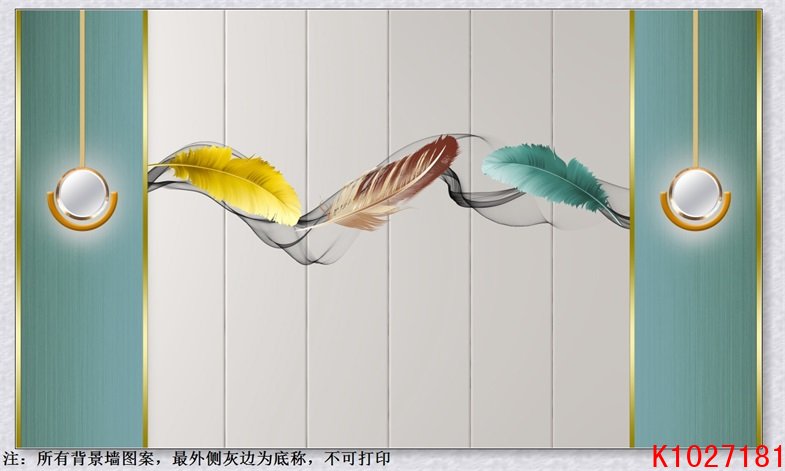This screenshot has width=785, height=471.
Task: Click the round pendant lamp on left teal panel
Action: pos(82,199)
